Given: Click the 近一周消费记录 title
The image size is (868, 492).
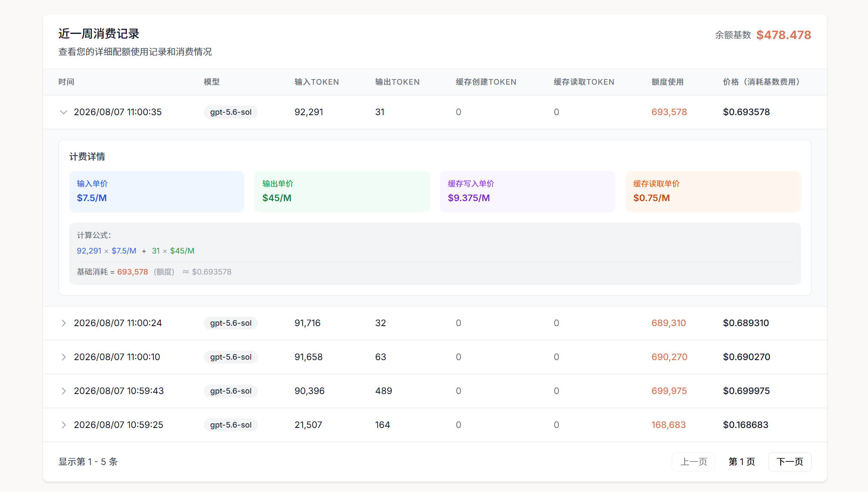Looking at the screenshot, I should 99,34.
